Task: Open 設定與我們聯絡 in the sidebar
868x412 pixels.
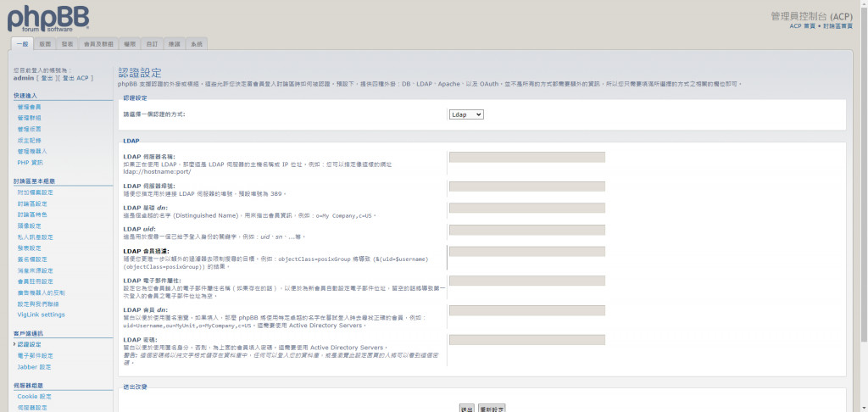Action: pyautogui.click(x=38, y=303)
